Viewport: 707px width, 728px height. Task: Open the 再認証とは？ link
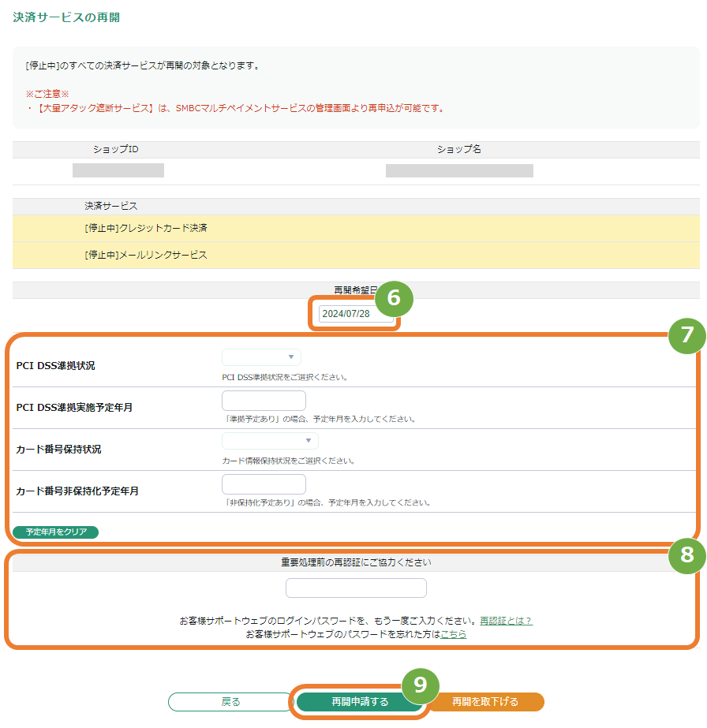(x=506, y=621)
